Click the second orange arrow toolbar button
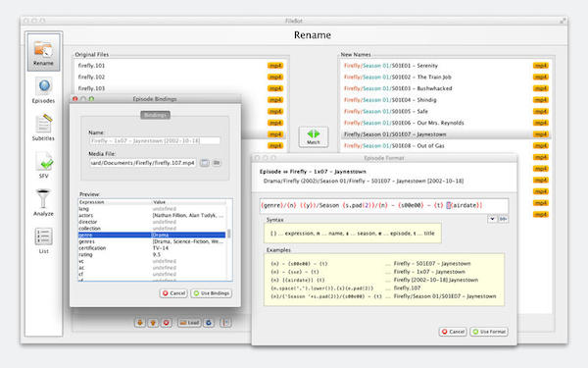 pyautogui.click(x=153, y=323)
